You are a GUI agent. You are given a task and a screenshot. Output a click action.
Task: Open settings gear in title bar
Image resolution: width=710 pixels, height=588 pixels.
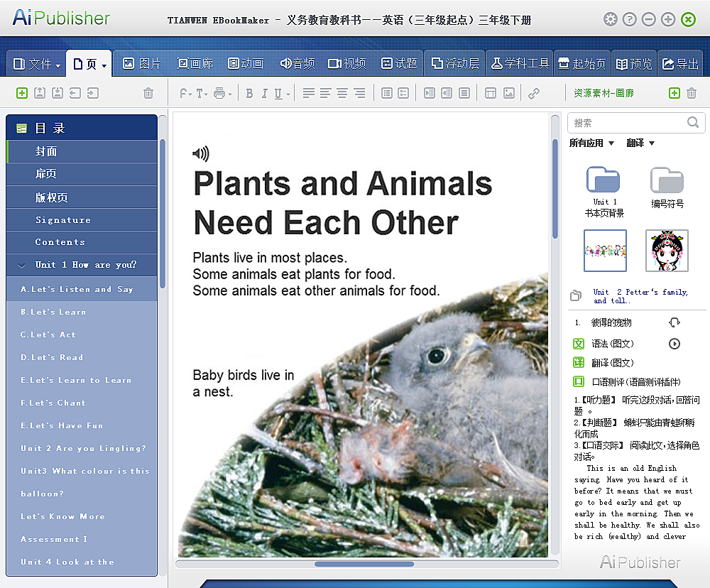pyautogui.click(x=611, y=19)
